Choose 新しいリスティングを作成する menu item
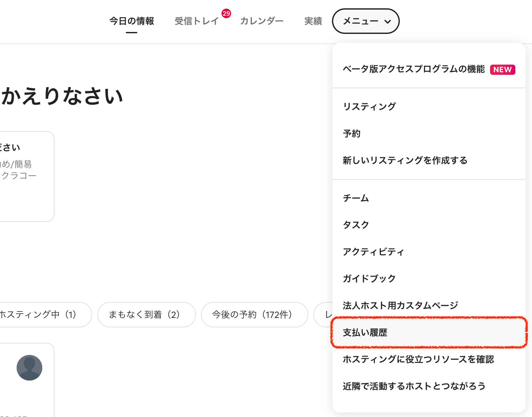Viewport: 532px width, 417px height. (x=405, y=160)
